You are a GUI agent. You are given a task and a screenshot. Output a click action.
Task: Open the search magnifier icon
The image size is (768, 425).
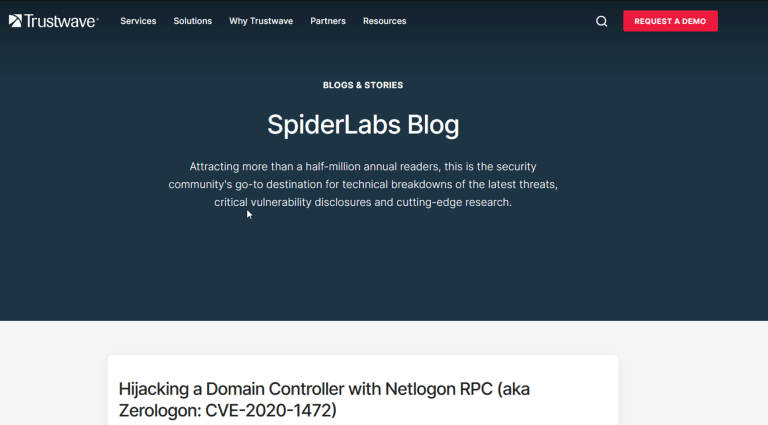pyautogui.click(x=602, y=21)
